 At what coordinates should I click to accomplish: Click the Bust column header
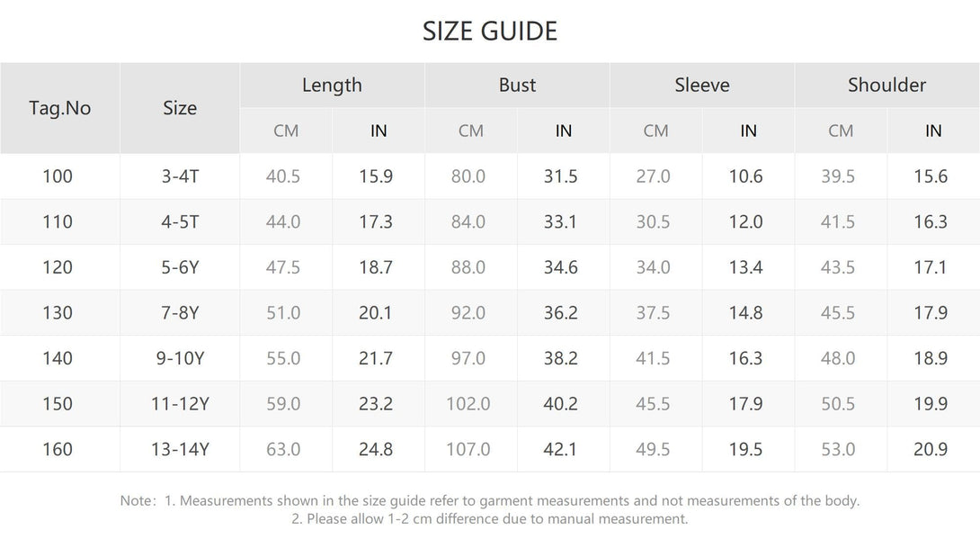517,85
